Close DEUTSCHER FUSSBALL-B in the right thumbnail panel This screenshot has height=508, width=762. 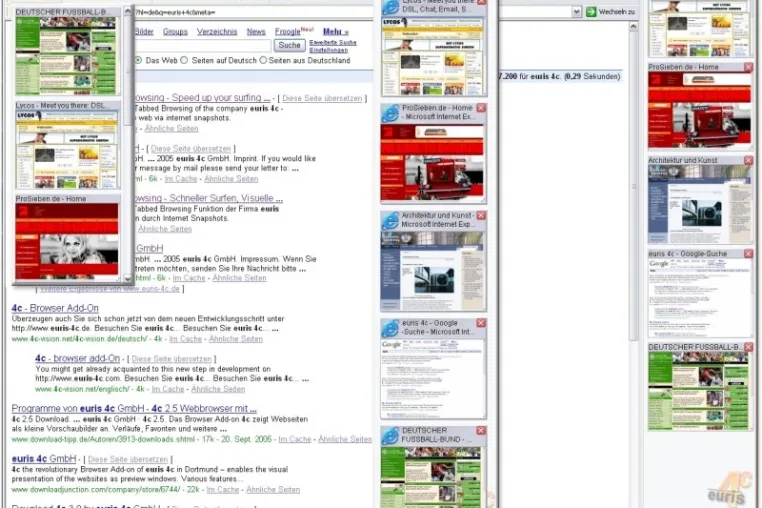748,347
